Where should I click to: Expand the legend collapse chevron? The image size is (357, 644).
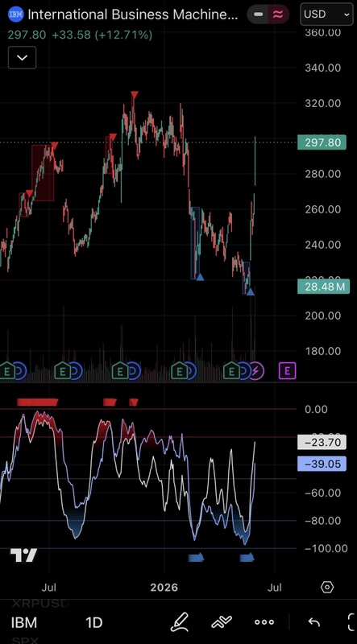coord(23,57)
